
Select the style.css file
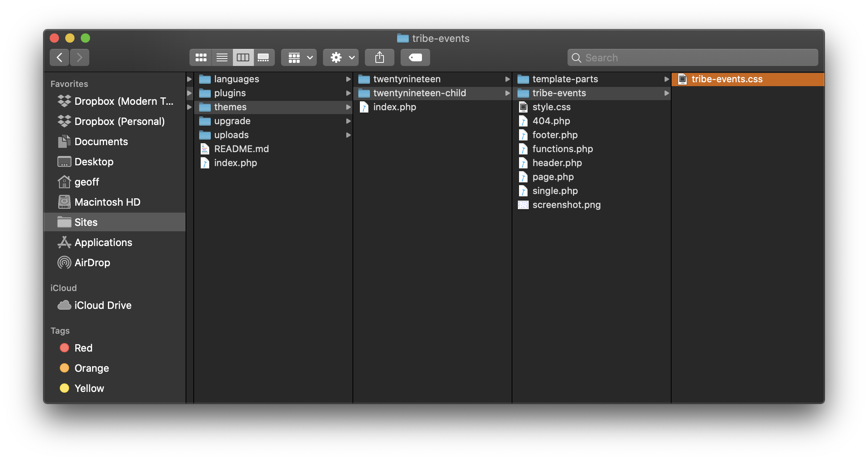tap(592, 107)
